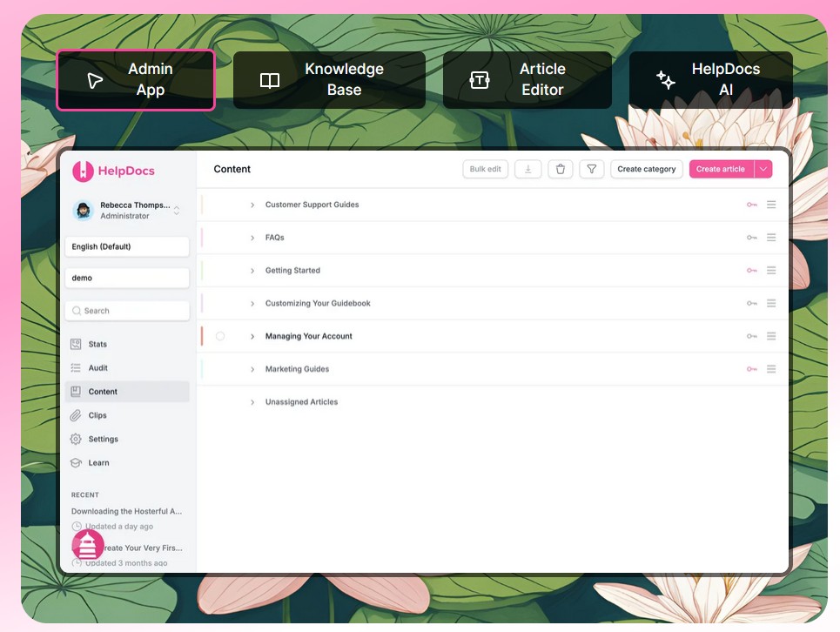Expand the FAQs category
840x632 pixels.
252,238
